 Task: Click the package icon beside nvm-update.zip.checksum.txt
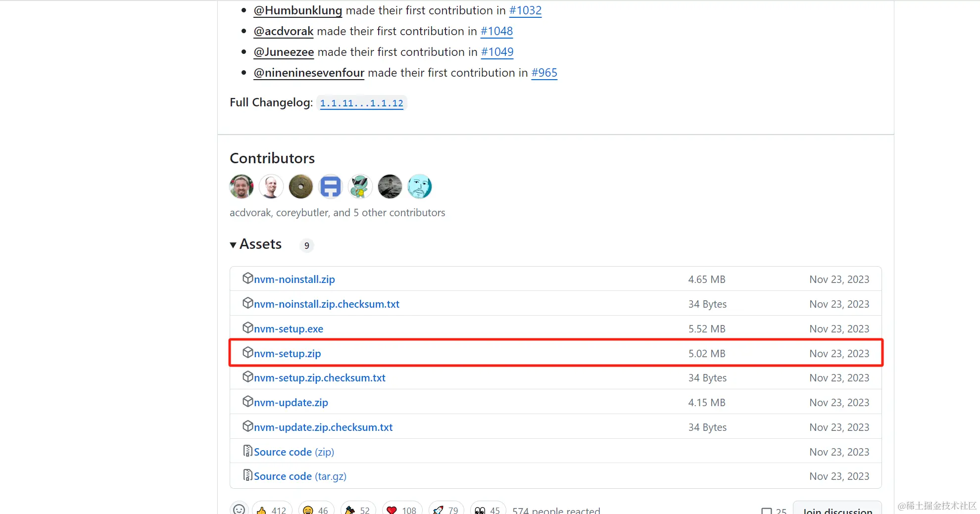[x=247, y=426]
